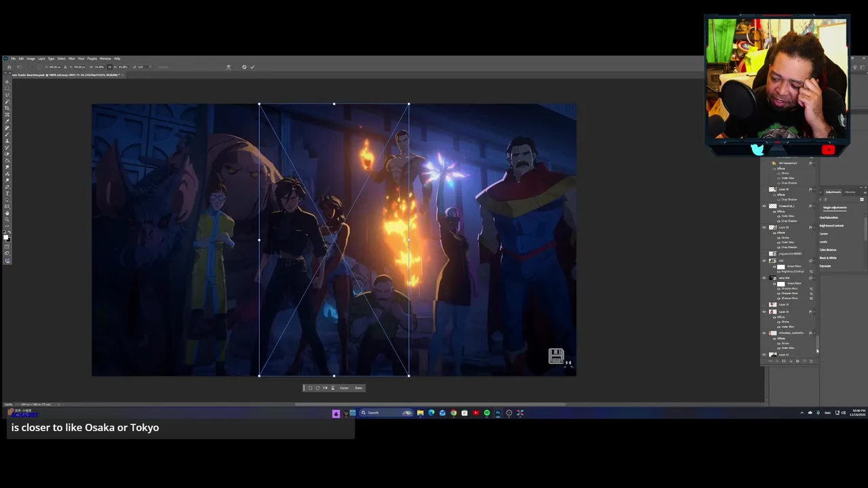Viewport: 868px width, 488px height.
Task: Show hidden system tray icons chevron
Action: click(802, 413)
